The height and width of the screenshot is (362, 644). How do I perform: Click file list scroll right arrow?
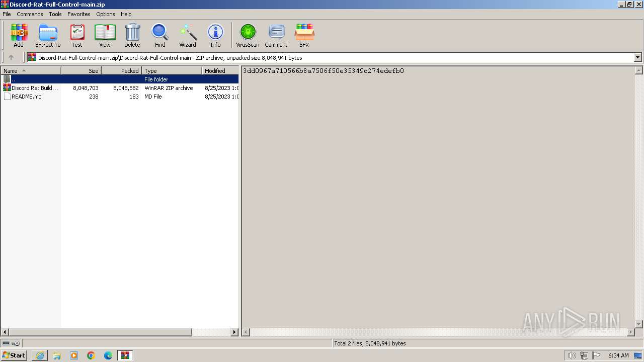(234, 332)
